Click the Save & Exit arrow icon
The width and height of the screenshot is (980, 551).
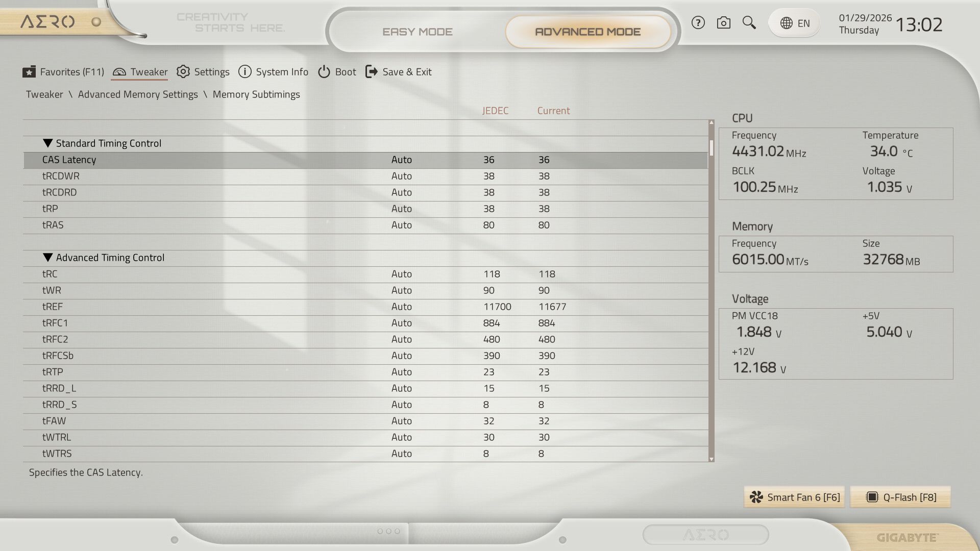tap(372, 72)
